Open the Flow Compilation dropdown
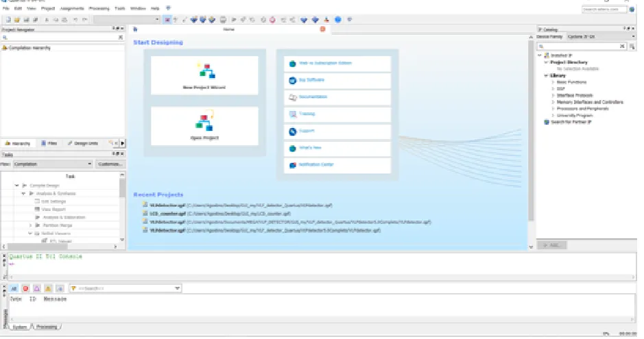 (x=53, y=164)
